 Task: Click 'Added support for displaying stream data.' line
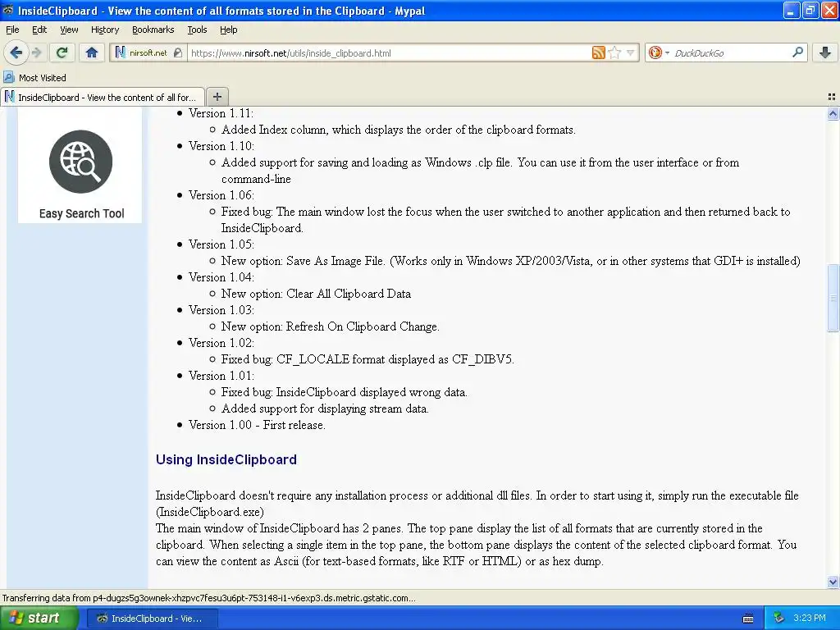[325, 409]
